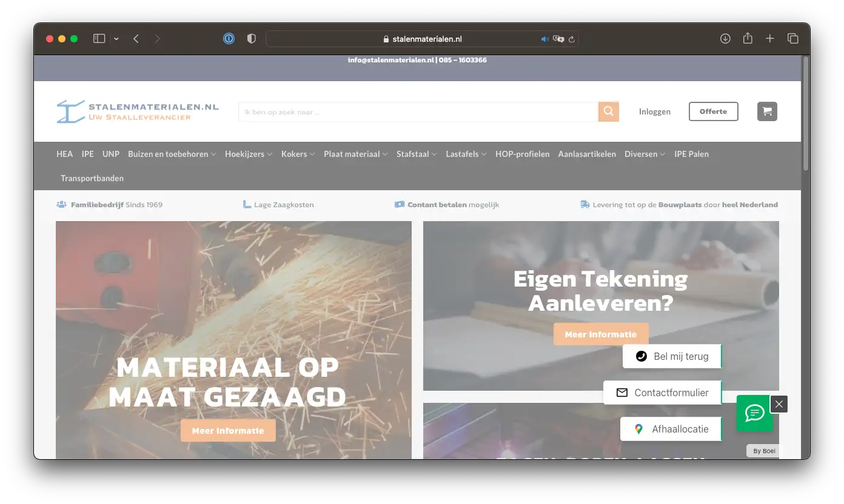844x504 pixels.
Task: Open the privacy shield report icon
Action: (252, 39)
